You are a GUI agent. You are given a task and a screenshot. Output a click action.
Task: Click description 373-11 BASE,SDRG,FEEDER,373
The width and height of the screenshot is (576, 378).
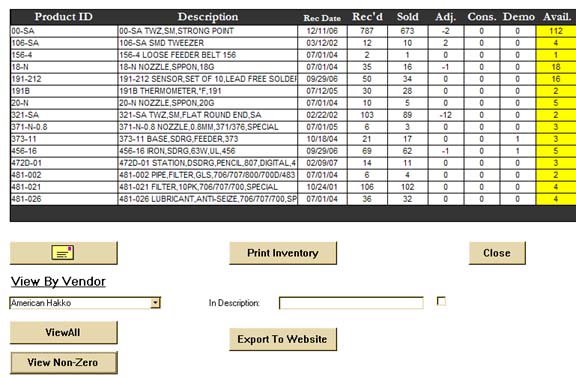coord(208,139)
